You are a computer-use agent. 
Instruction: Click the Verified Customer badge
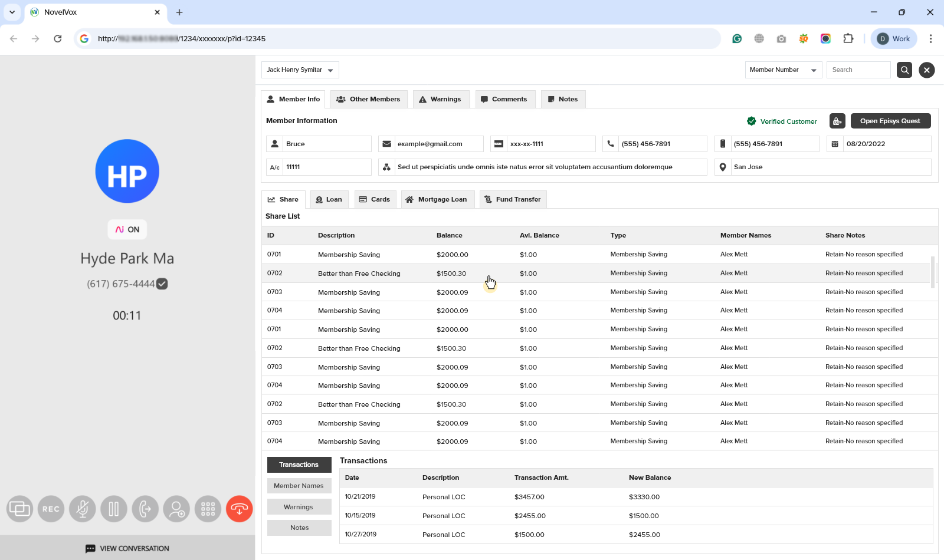(782, 121)
